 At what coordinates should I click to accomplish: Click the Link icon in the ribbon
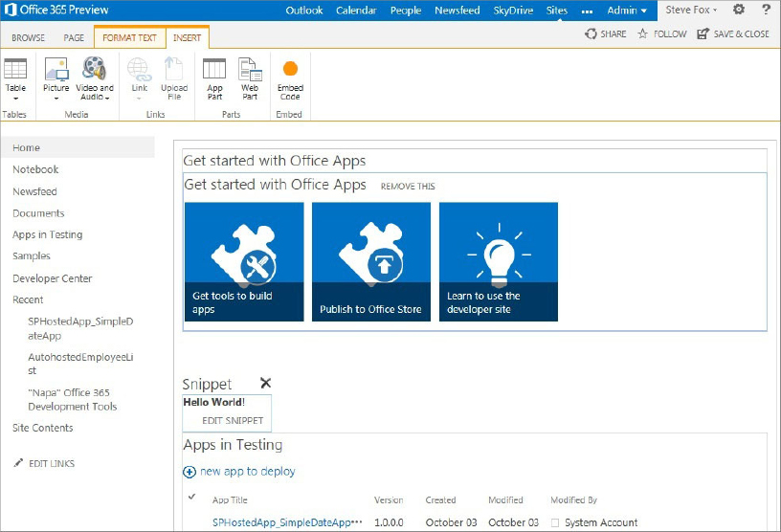(x=139, y=69)
